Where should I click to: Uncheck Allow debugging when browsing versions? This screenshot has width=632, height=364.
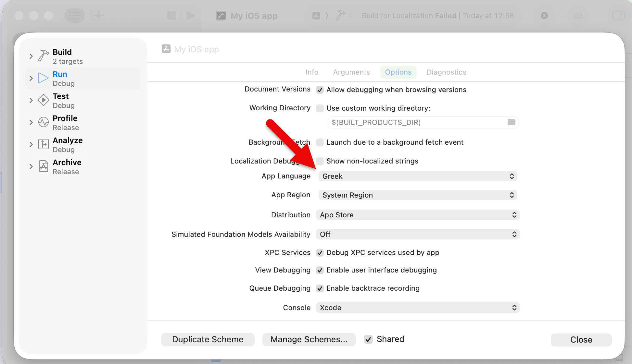[320, 90]
